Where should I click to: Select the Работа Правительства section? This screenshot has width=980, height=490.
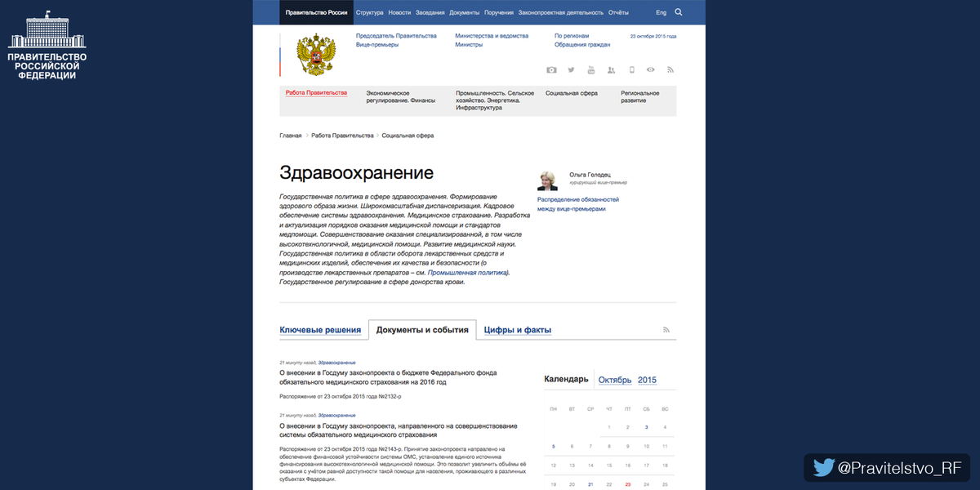click(x=316, y=92)
